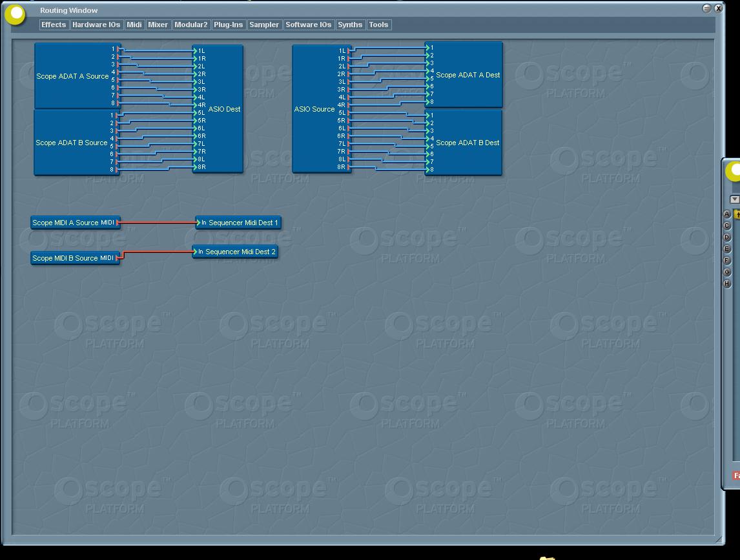Click output port 1 of Scope ADAT A Source
740x560 pixels.
[x=118, y=49]
